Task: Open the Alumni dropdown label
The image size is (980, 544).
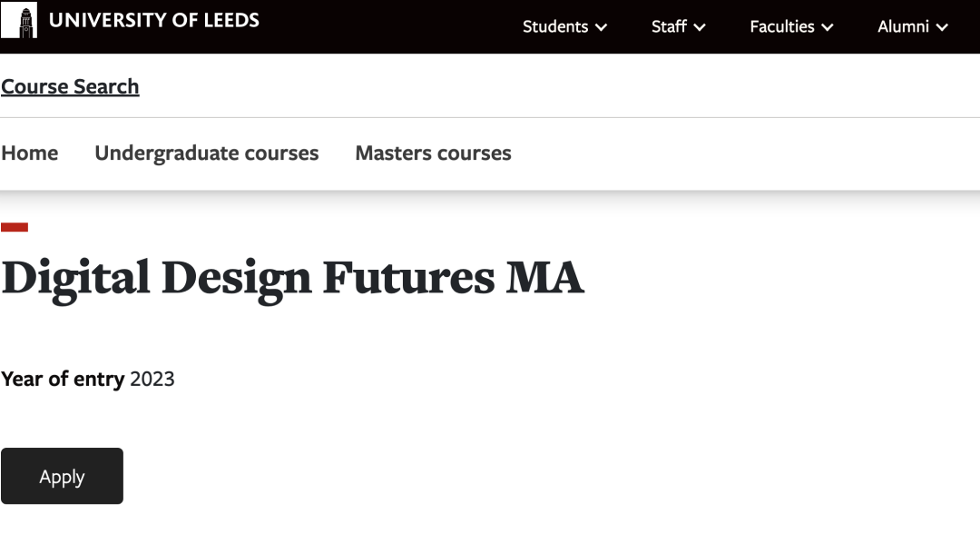Action: (x=903, y=27)
